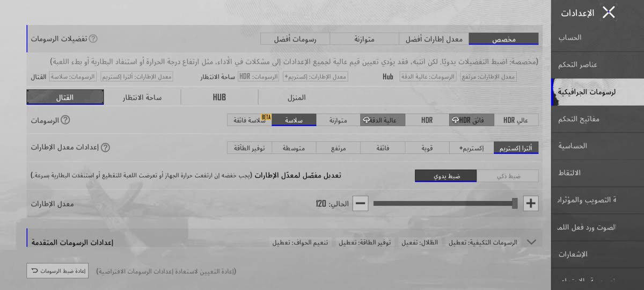This screenshot has width=644, height=290.
Task: Set frame rate to توفير الطاقة
Action: pyautogui.click(x=249, y=148)
